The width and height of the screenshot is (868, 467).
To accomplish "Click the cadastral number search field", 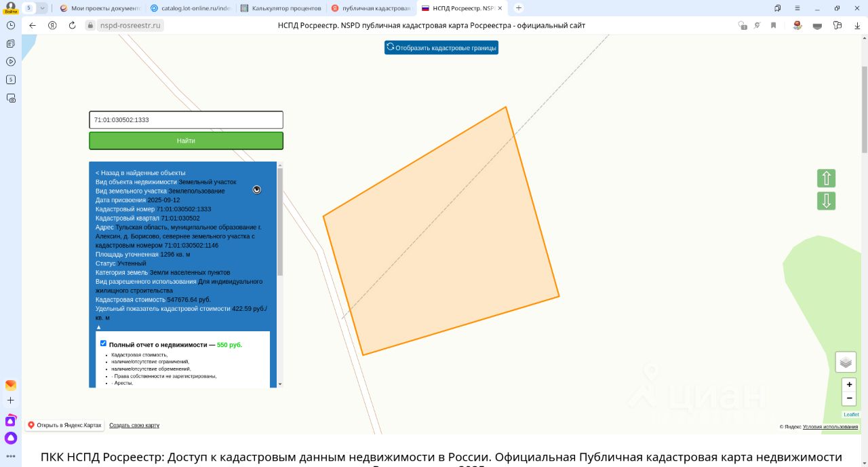I will [x=186, y=120].
